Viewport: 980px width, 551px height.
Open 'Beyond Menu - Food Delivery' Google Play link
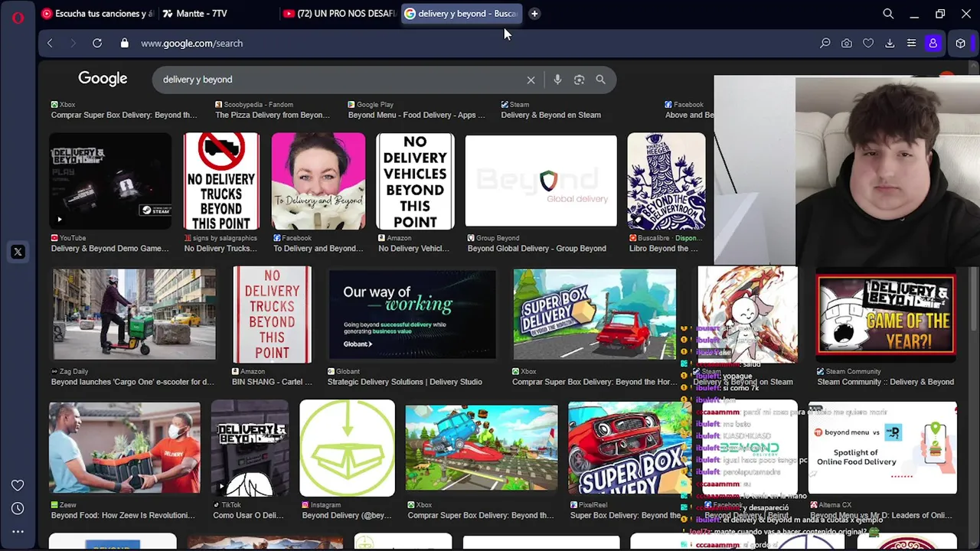(416, 115)
